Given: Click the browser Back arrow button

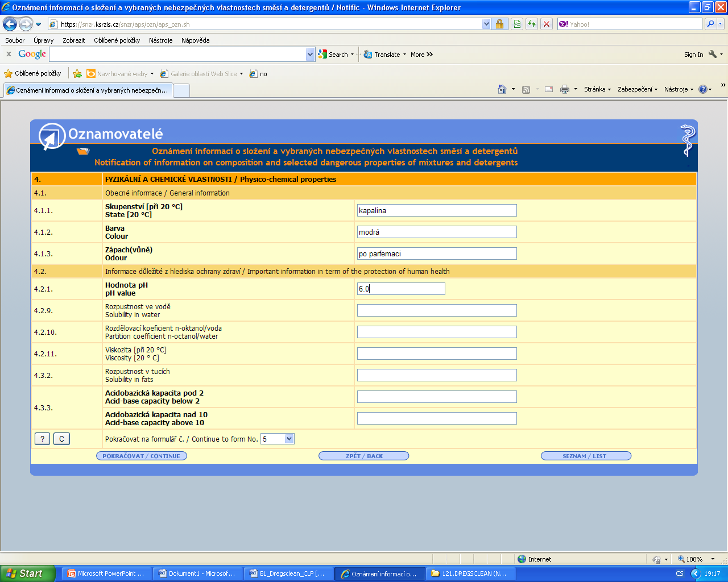Looking at the screenshot, I should (10, 24).
